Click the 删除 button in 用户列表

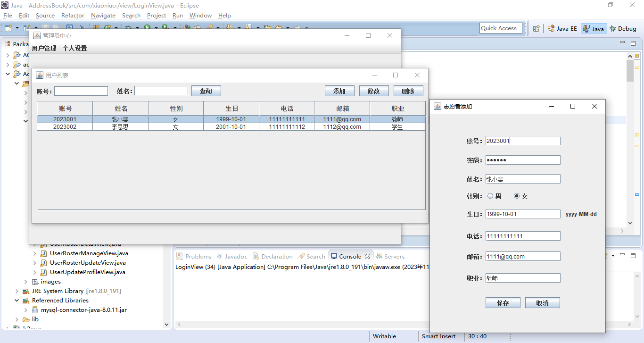tap(408, 91)
